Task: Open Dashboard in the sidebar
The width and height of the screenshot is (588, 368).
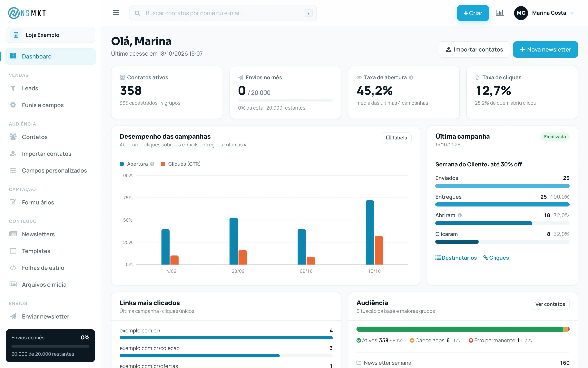Action: click(x=51, y=56)
